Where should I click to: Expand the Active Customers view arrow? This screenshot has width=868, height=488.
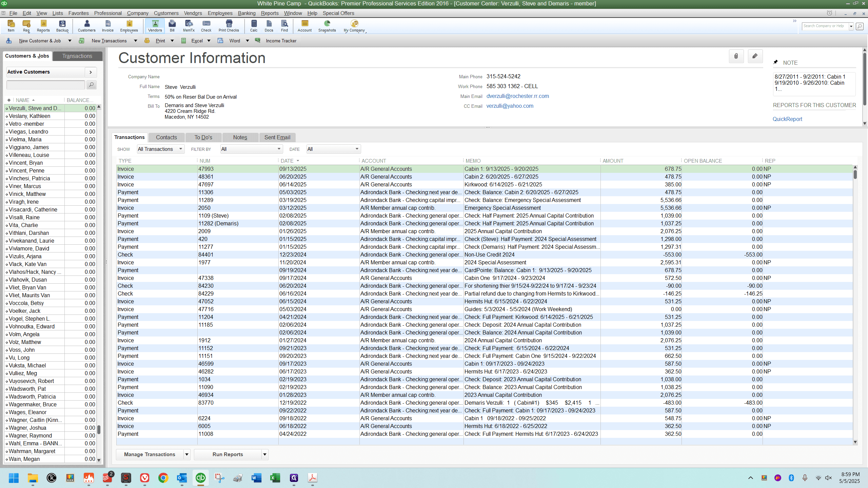(91, 72)
